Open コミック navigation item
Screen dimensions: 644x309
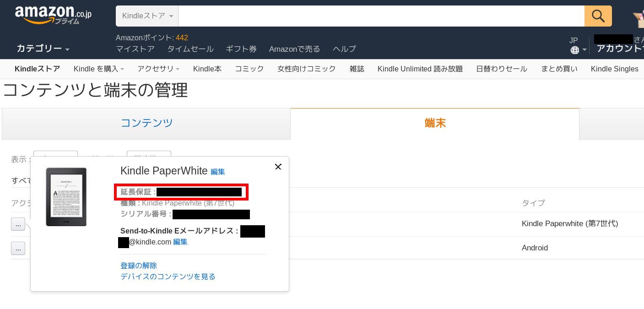click(249, 69)
